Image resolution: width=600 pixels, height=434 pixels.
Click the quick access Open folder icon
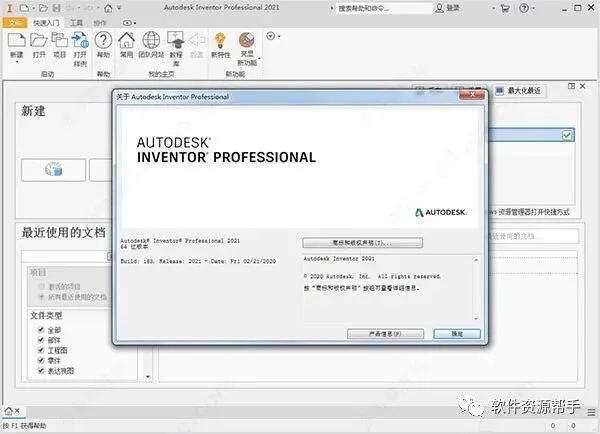[43, 8]
